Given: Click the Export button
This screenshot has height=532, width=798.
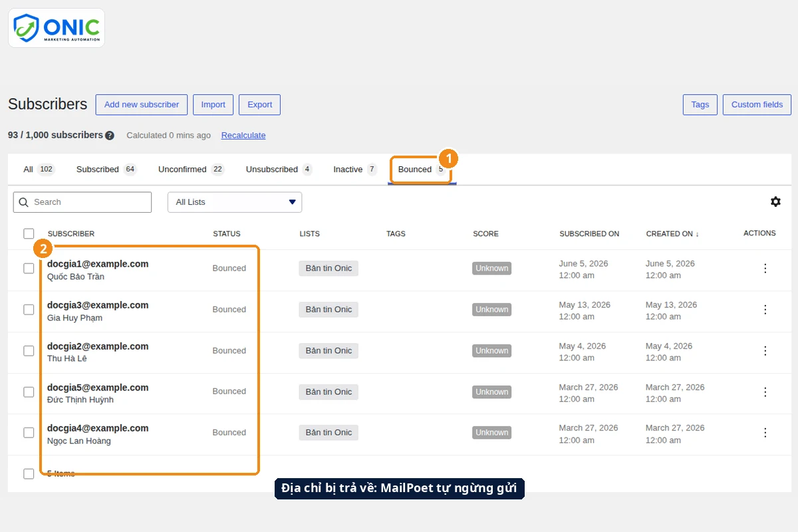Looking at the screenshot, I should pyautogui.click(x=260, y=105).
